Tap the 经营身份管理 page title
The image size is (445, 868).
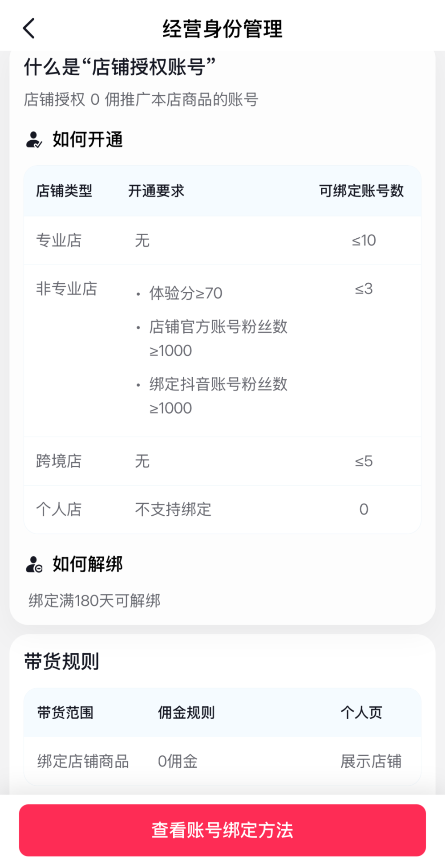[x=222, y=29]
